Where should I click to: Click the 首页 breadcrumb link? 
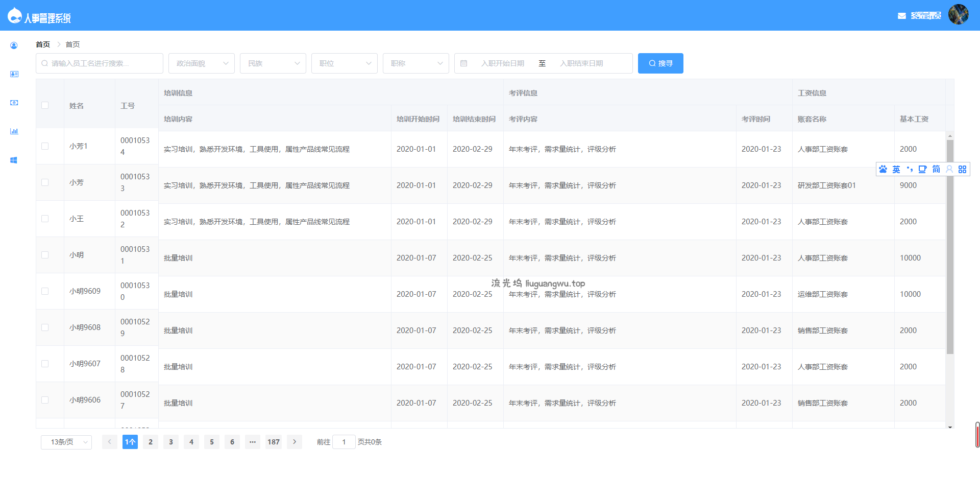click(x=43, y=44)
